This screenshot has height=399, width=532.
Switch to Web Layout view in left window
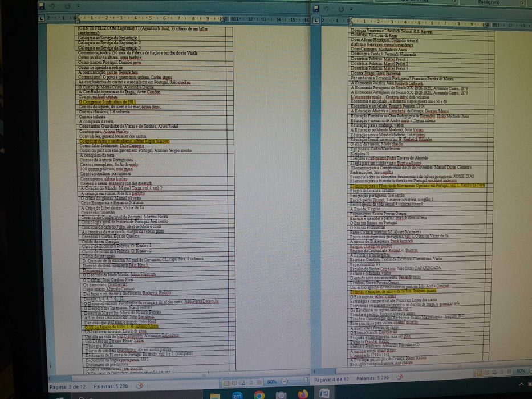point(243,383)
